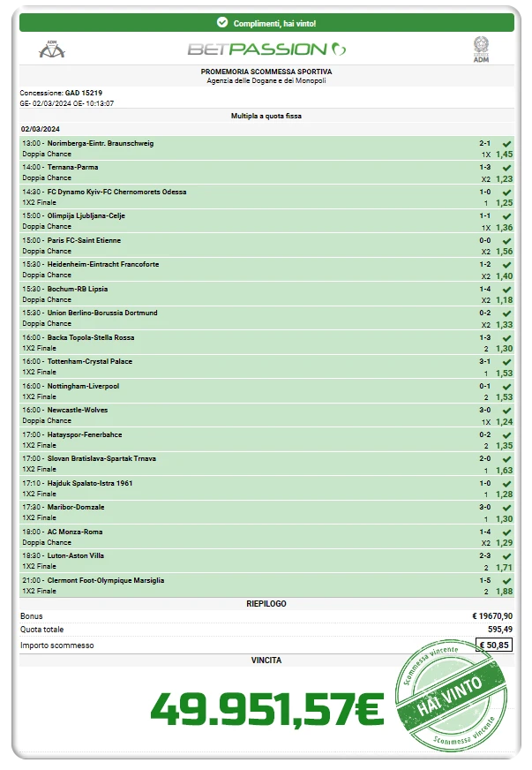Click the odds value 1,71
Screen dimensions: 532x770
click(504, 567)
